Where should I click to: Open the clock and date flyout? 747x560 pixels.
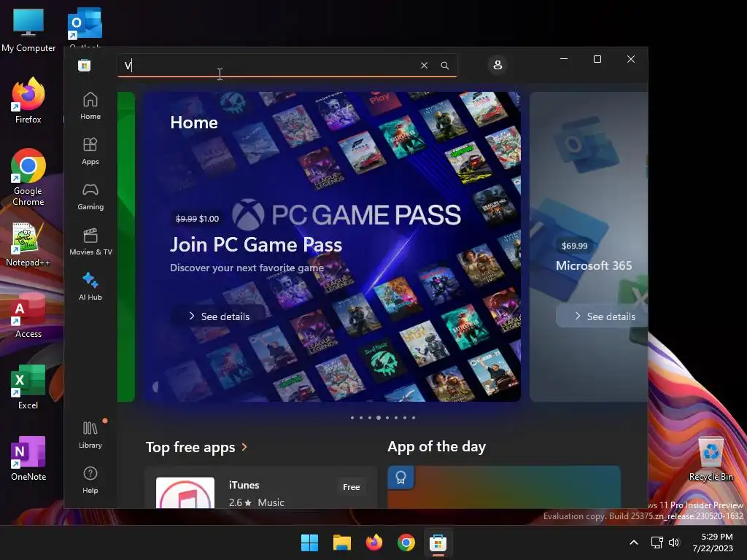coord(713,542)
